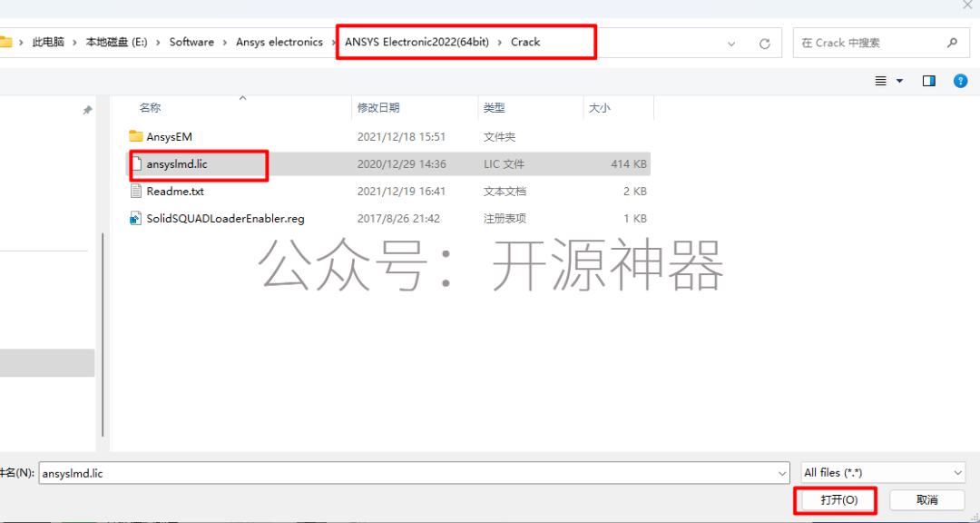Click the ansyslmd.lic file icon
The height and width of the screenshot is (523, 980).
(x=136, y=164)
